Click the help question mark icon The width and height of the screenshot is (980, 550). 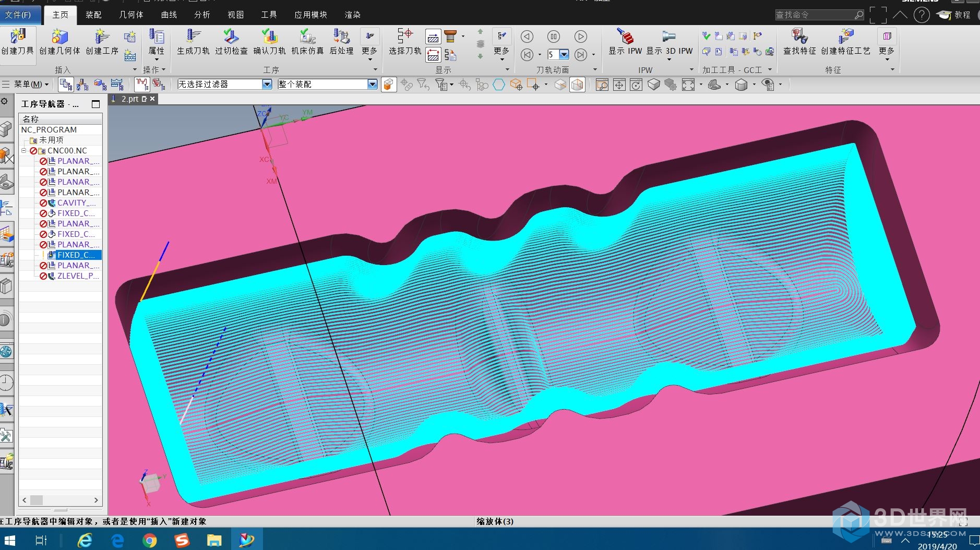tap(922, 15)
